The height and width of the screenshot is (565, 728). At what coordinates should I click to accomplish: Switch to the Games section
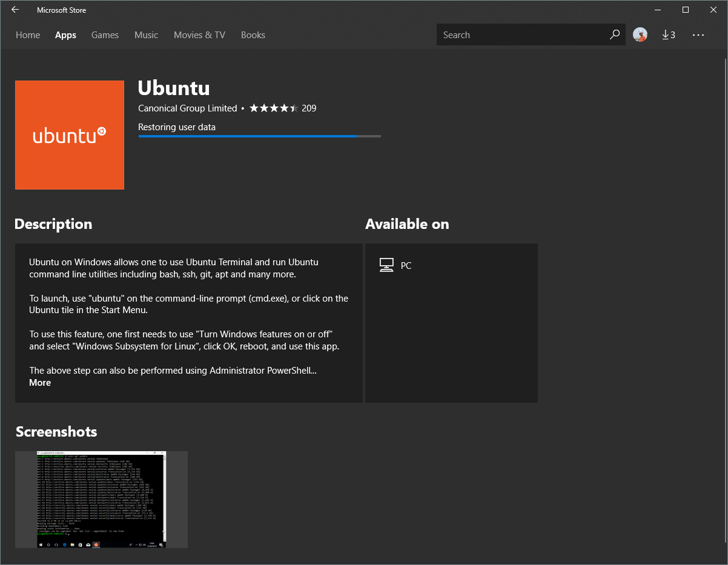105,35
